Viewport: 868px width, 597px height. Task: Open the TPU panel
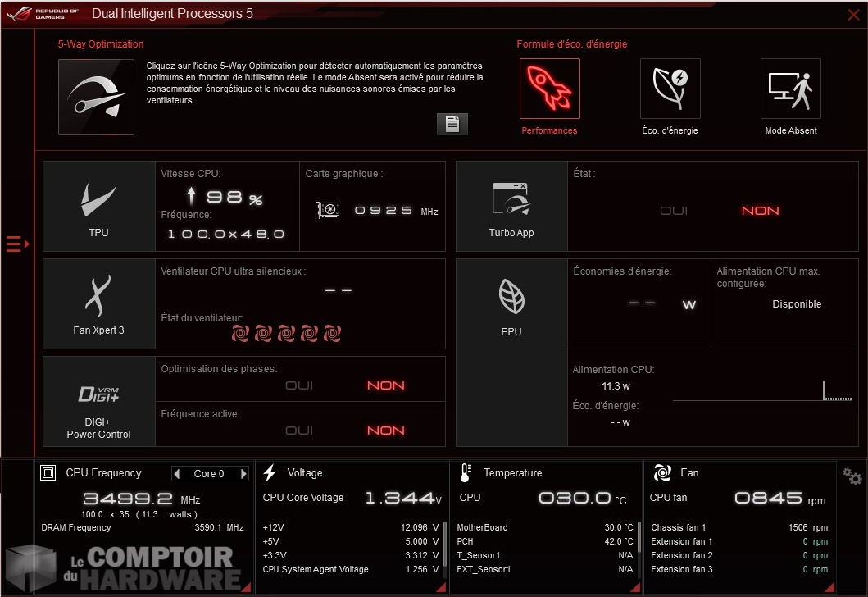(99, 206)
